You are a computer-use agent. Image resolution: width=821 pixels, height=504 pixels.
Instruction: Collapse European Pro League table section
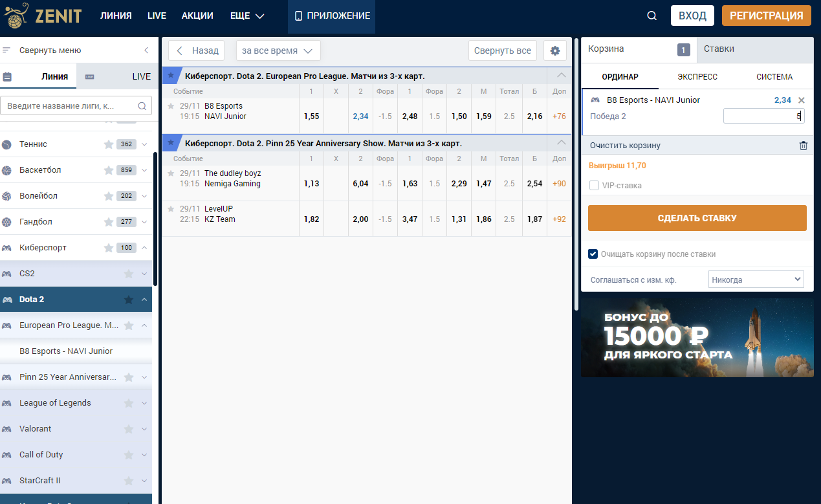click(561, 75)
